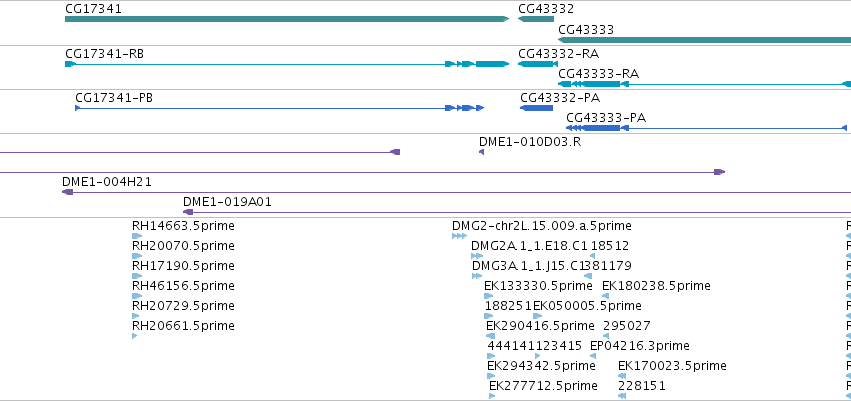
Task: Click the RH14663.5prime EST
Action: point(137,236)
